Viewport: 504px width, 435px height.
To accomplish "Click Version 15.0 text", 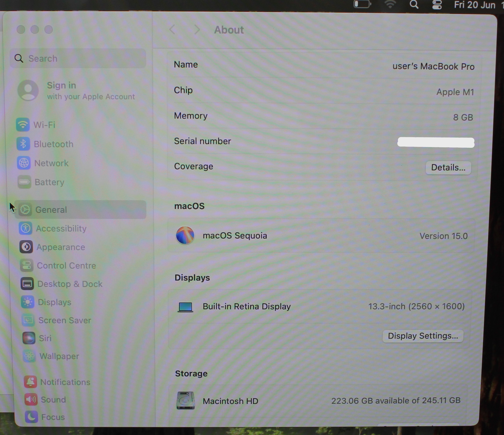I will coord(443,236).
